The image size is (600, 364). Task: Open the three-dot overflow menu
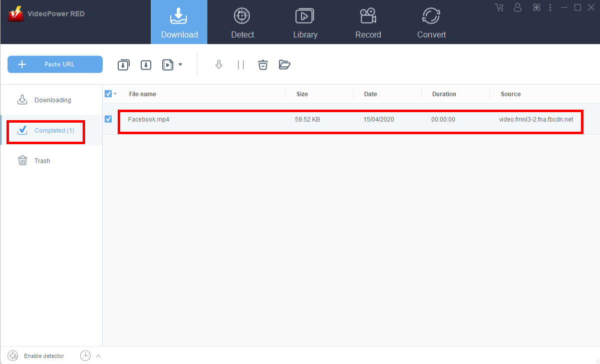tap(550, 8)
